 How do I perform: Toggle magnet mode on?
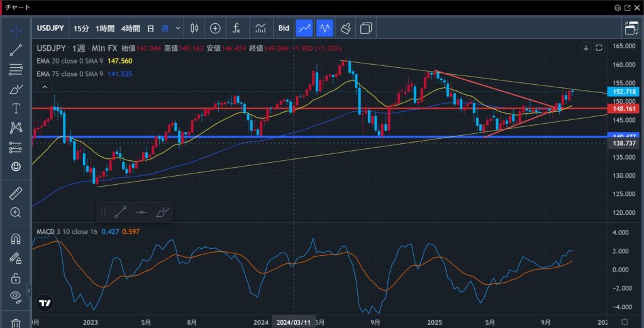pos(16,239)
